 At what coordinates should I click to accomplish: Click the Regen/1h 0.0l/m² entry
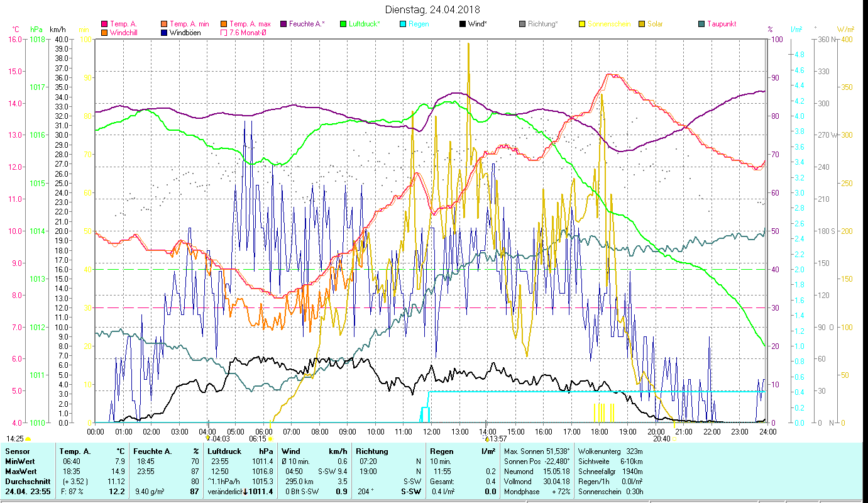pos(610,481)
